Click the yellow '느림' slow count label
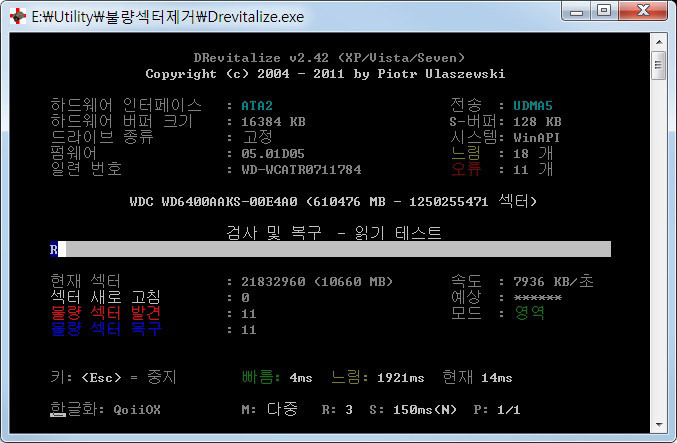677x443 pixels. [466, 153]
